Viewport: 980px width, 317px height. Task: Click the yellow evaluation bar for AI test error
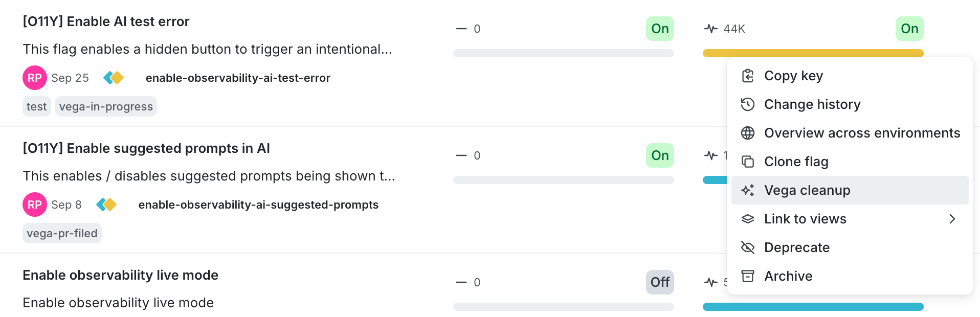pyautogui.click(x=813, y=53)
